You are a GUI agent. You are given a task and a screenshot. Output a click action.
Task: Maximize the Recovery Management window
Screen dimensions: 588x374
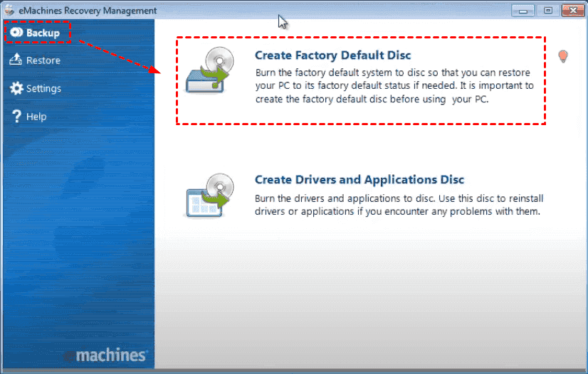click(x=548, y=11)
